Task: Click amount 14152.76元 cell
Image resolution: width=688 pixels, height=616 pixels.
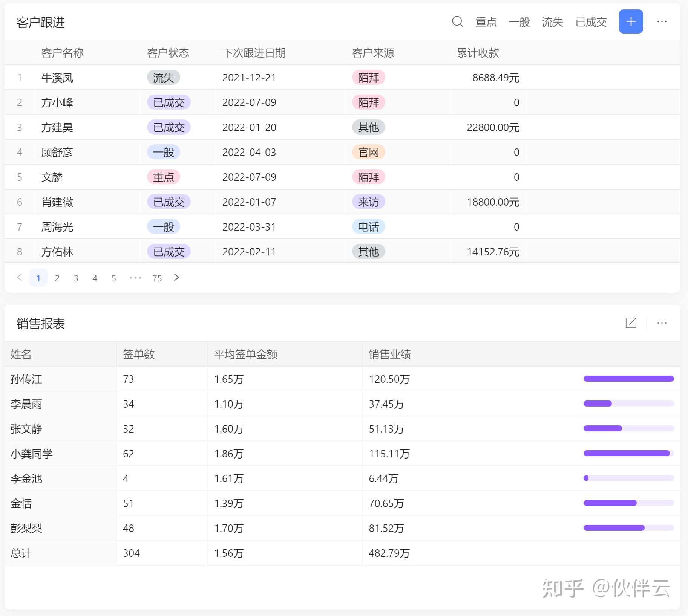Action: pyautogui.click(x=493, y=252)
